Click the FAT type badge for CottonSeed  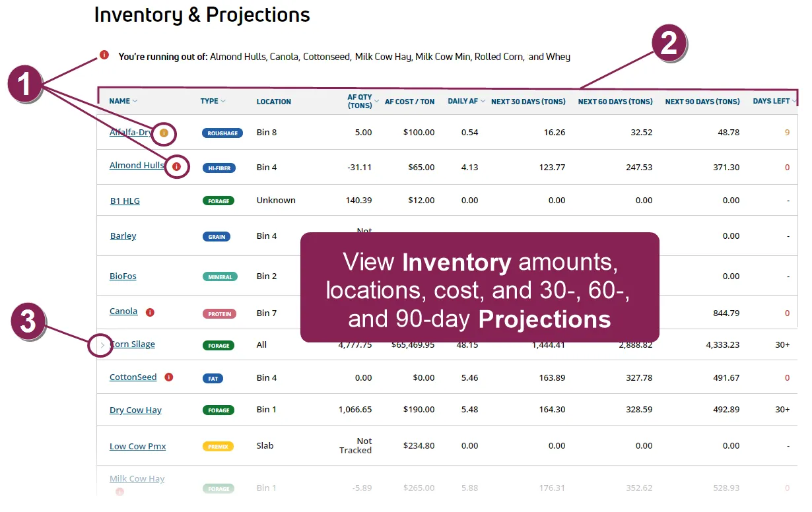click(x=213, y=379)
